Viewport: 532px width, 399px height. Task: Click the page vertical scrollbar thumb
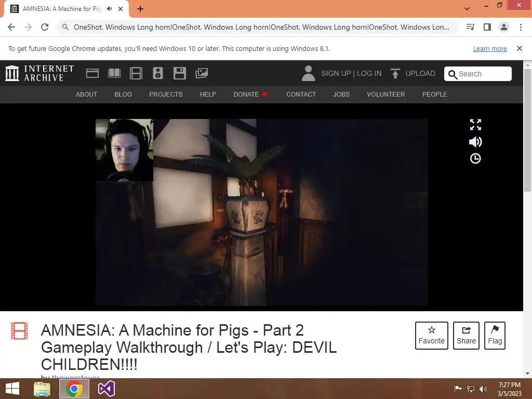pyautogui.click(x=527, y=130)
